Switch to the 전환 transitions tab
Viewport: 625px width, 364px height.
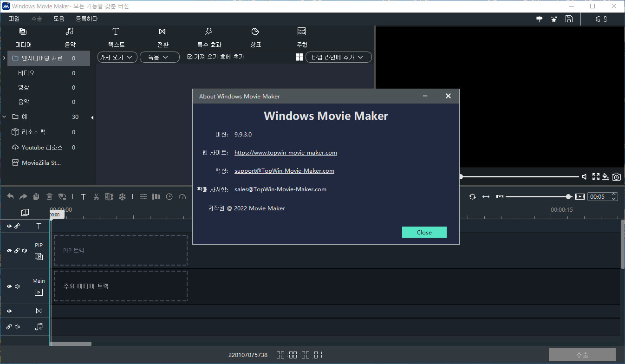(163, 38)
